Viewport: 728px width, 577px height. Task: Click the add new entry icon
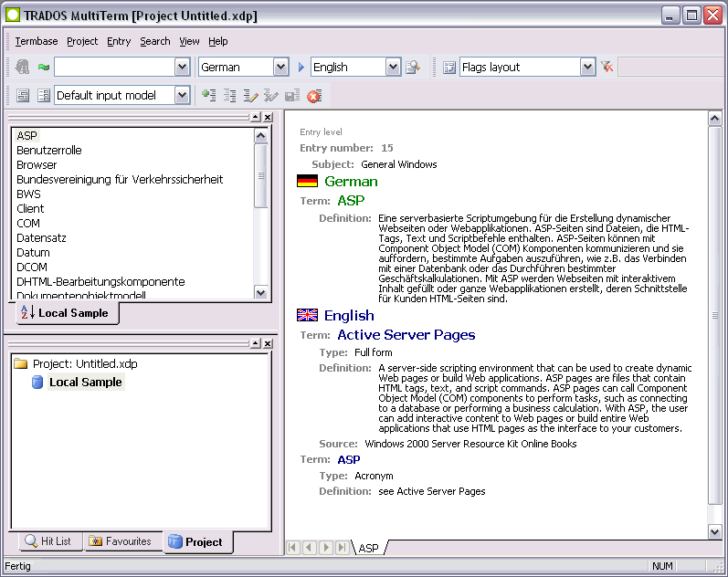(209, 95)
